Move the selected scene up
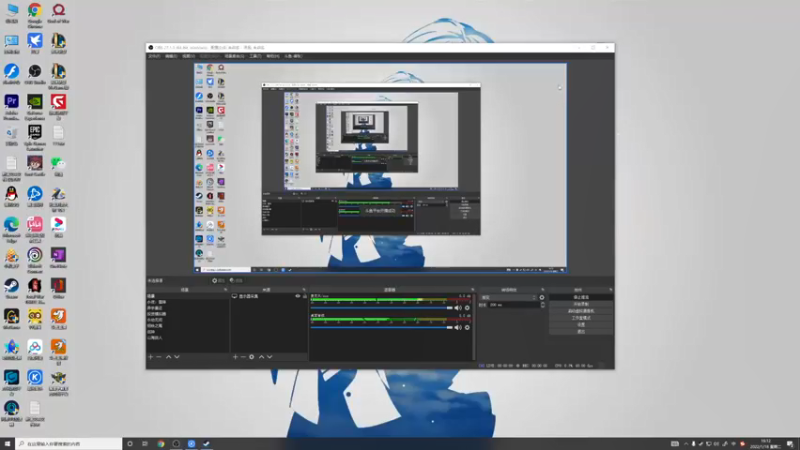 click(x=168, y=357)
